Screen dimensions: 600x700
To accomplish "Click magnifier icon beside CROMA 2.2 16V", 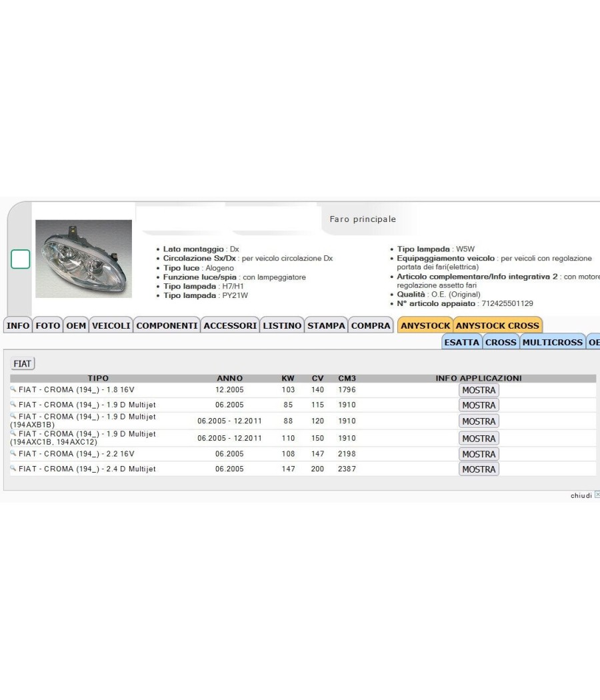I will pos(13,453).
